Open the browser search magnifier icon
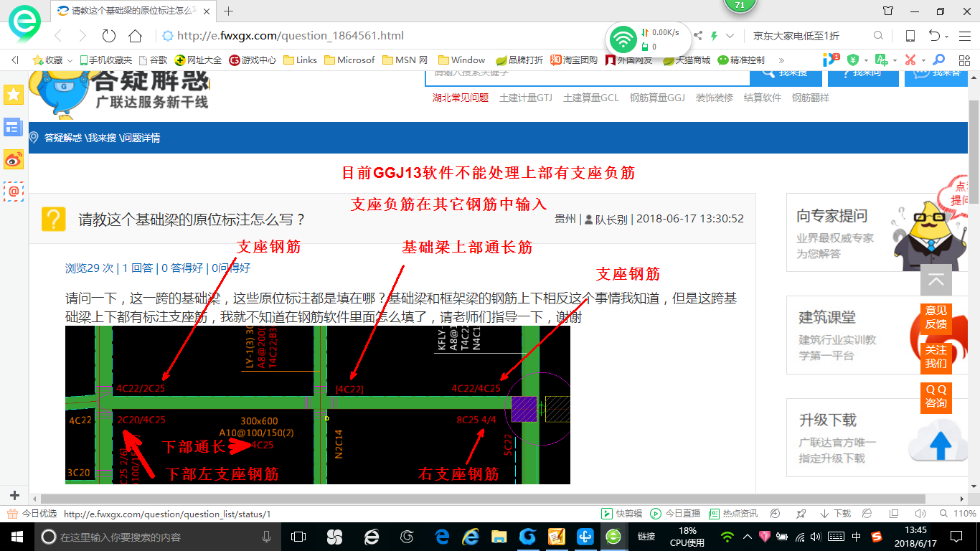This screenshot has width=980, height=551. click(878, 36)
